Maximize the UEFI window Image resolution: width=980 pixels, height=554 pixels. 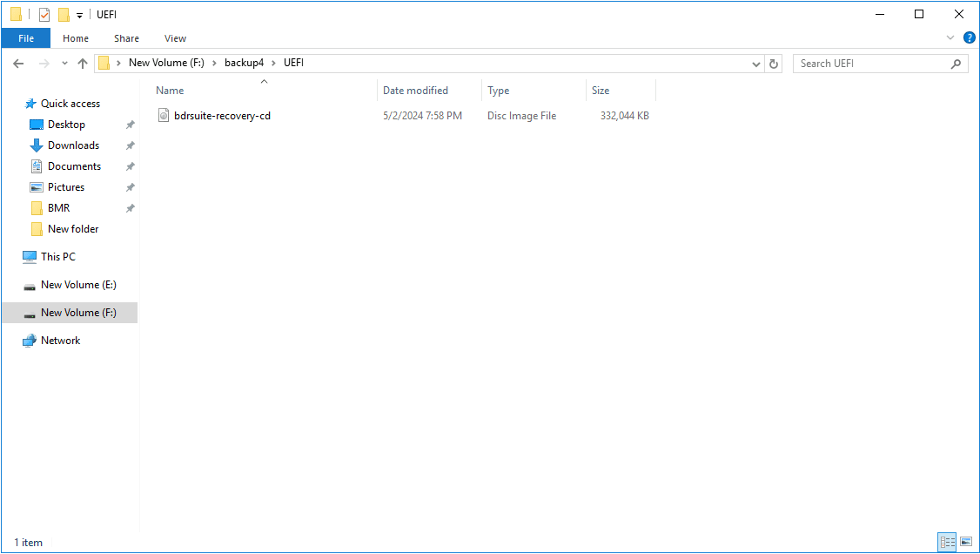click(x=919, y=15)
